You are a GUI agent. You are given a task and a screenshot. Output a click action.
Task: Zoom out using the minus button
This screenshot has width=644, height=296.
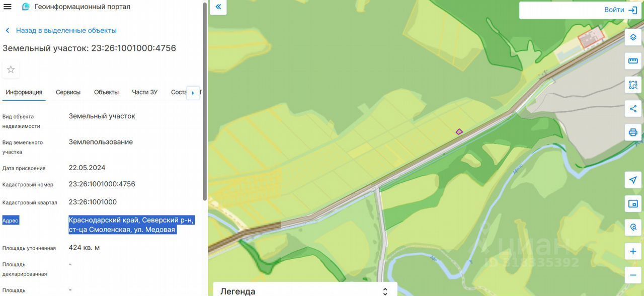633,275
